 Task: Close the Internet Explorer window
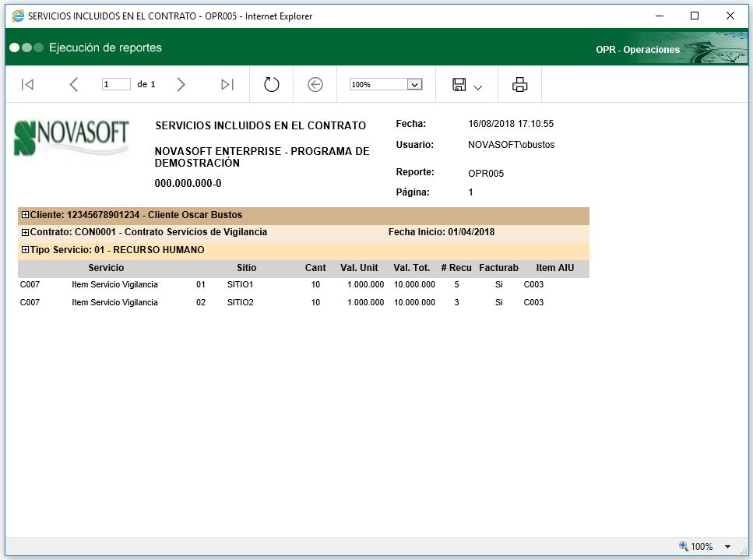(x=730, y=16)
